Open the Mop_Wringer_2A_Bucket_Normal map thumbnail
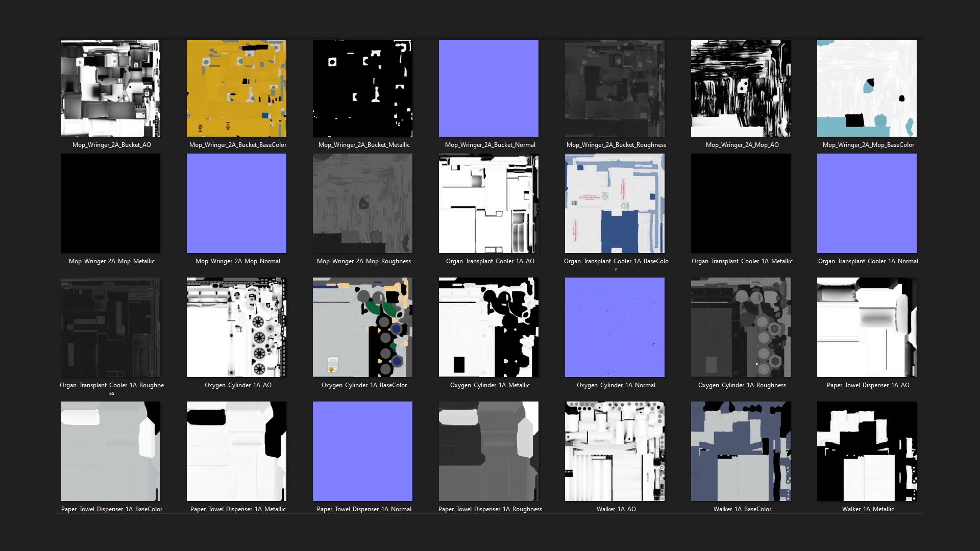This screenshot has width=980, height=551. 488,88
